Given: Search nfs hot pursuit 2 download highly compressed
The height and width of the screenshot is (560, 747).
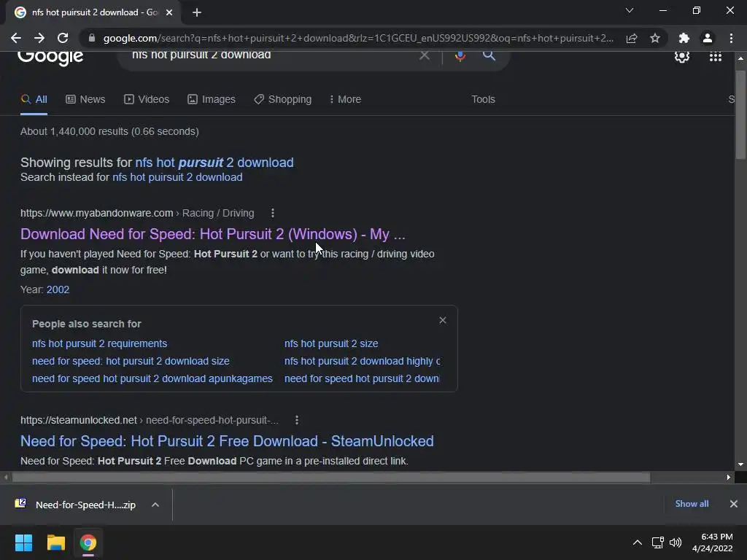Looking at the screenshot, I should point(362,361).
